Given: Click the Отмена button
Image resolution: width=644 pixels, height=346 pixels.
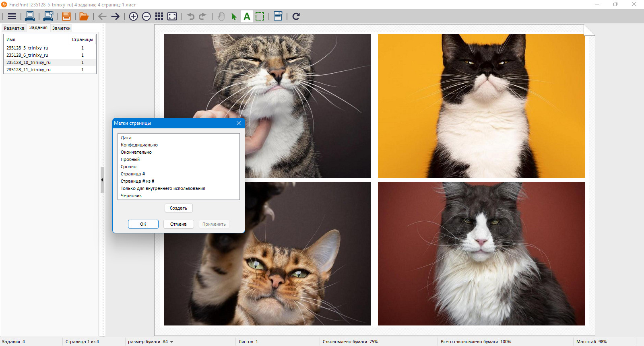Looking at the screenshot, I should click(178, 224).
